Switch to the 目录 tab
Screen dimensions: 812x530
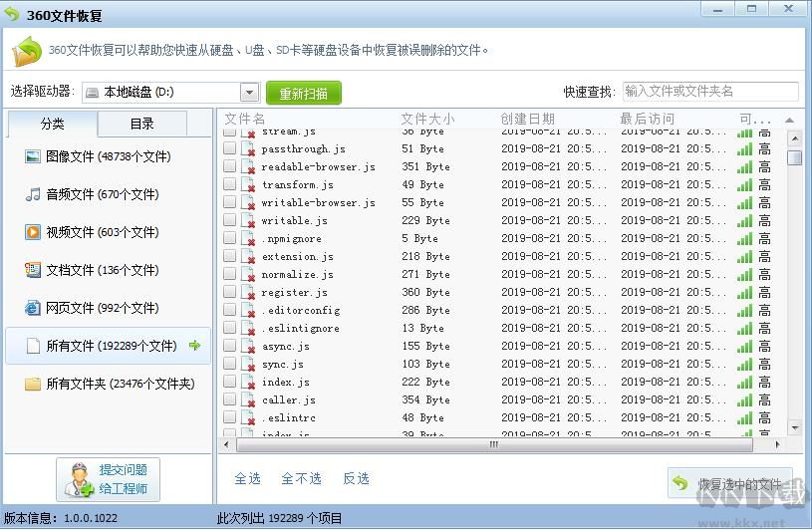pos(141,124)
